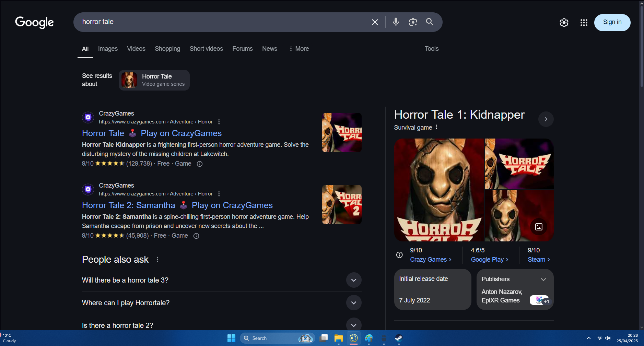Open the paint palette app on taskbar
644x346 pixels.
pyautogui.click(x=369, y=338)
